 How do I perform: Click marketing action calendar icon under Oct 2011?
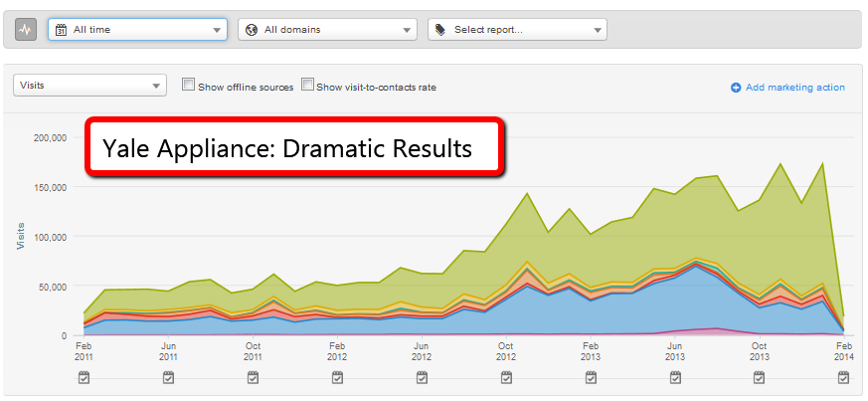[253, 378]
